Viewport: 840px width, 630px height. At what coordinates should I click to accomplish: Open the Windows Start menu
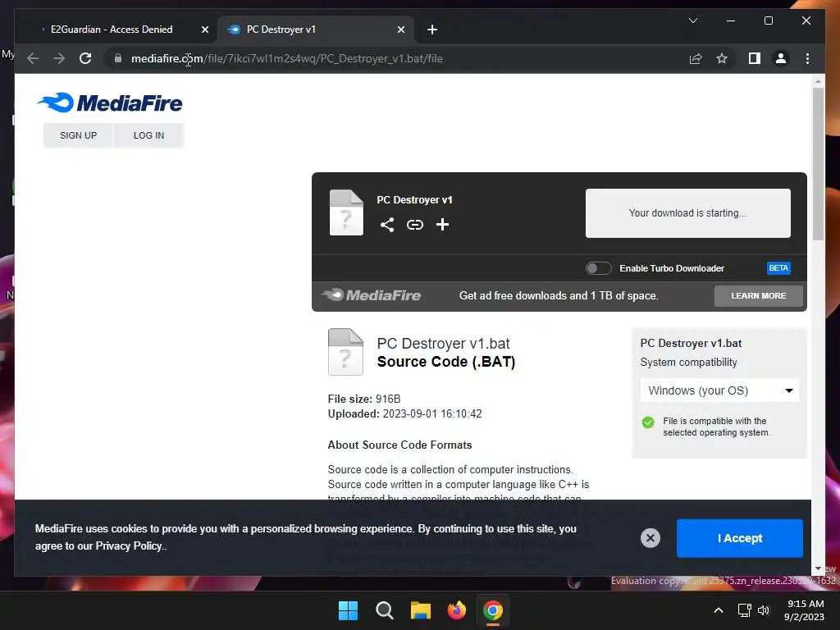348,610
